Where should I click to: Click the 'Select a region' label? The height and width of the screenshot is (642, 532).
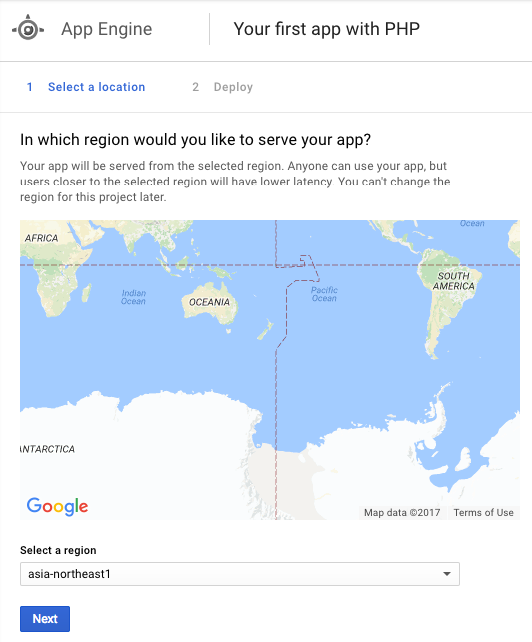click(x=58, y=550)
